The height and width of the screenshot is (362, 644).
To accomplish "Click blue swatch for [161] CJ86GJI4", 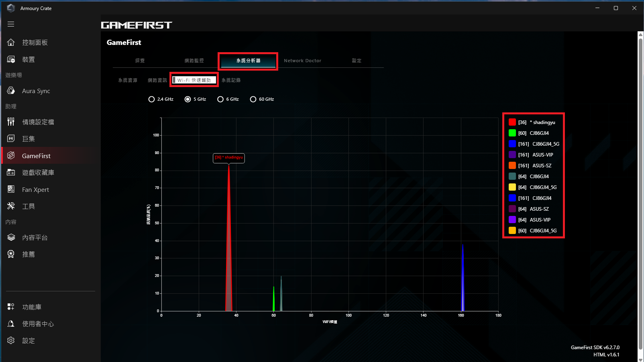I will coord(512,198).
